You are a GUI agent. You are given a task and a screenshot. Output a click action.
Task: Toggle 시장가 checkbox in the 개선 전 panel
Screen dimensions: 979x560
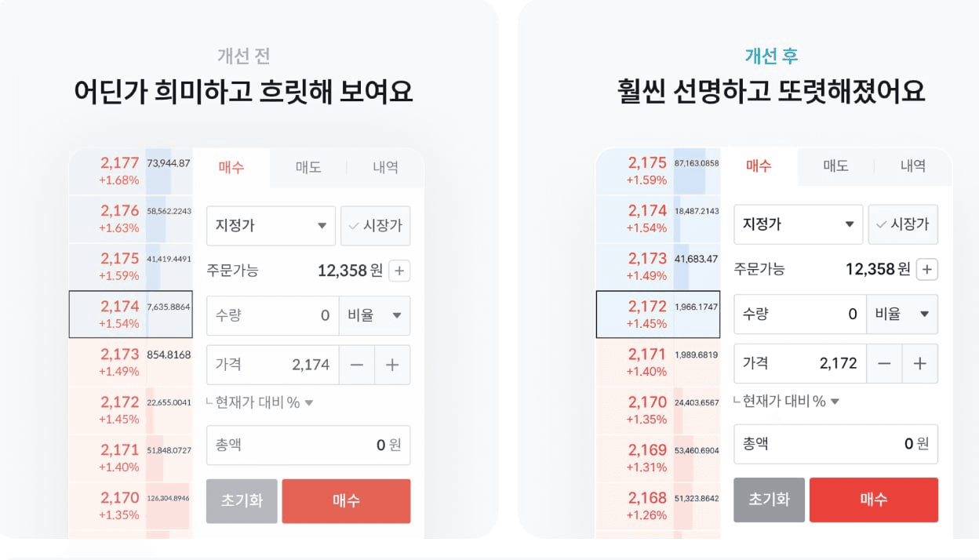376,226
